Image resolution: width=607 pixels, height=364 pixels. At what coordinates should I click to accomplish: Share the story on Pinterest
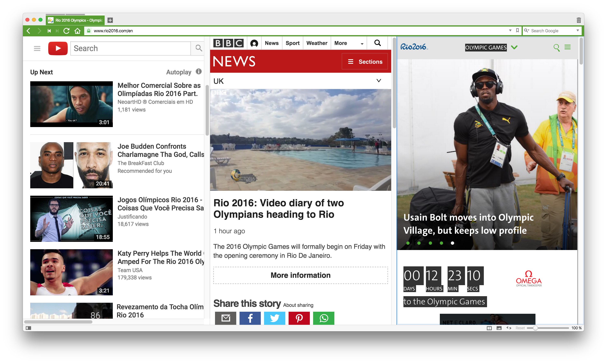[x=299, y=318]
